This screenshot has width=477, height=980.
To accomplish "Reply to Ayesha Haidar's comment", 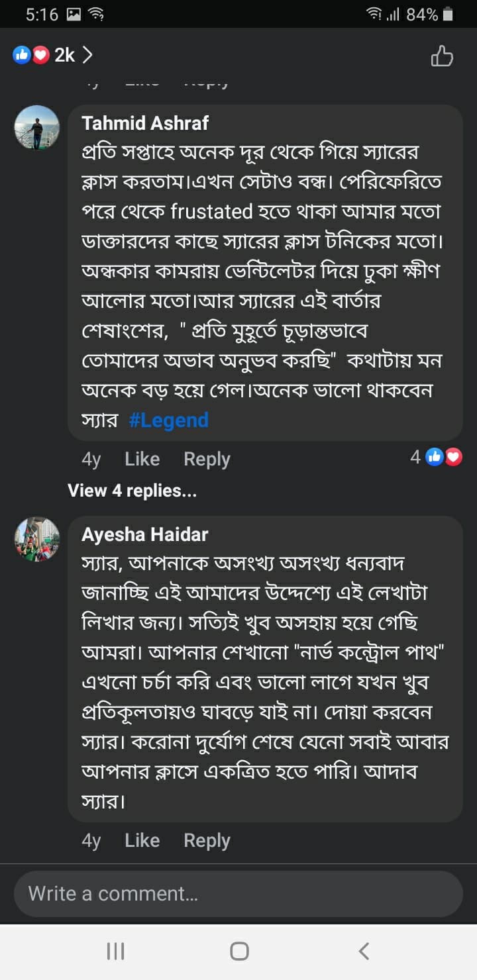I will pyautogui.click(x=207, y=840).
